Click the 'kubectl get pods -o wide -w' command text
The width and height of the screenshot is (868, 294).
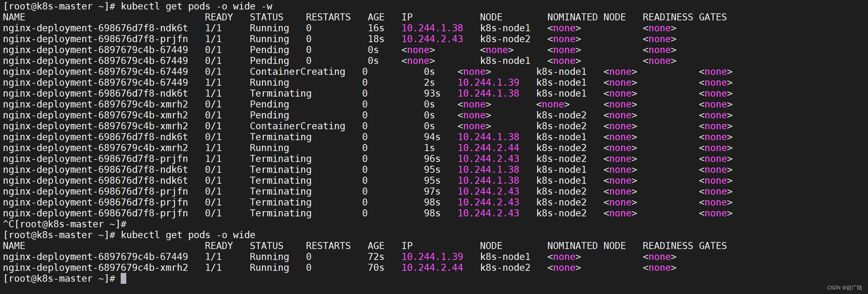pyautogui.click(x=196, y=6)
